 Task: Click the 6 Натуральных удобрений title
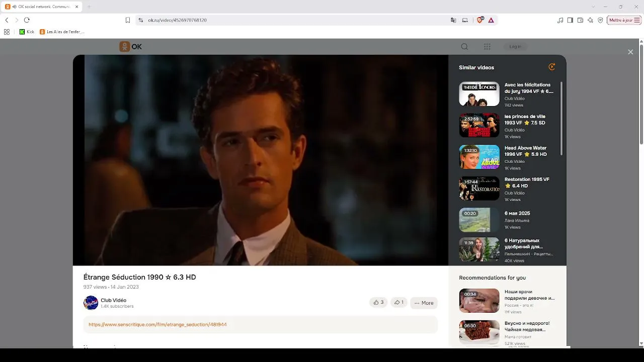point(524,244)
